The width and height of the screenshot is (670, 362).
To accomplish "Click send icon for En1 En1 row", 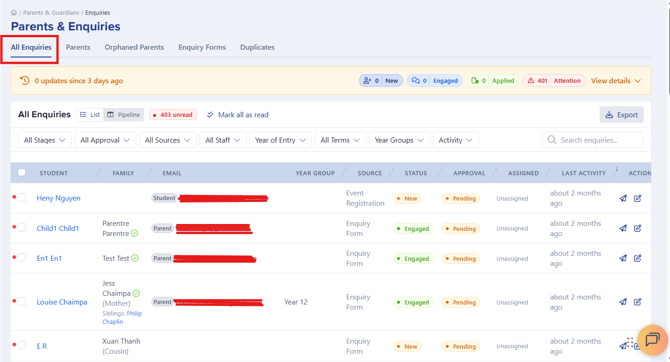I will (x=623, y=258).
